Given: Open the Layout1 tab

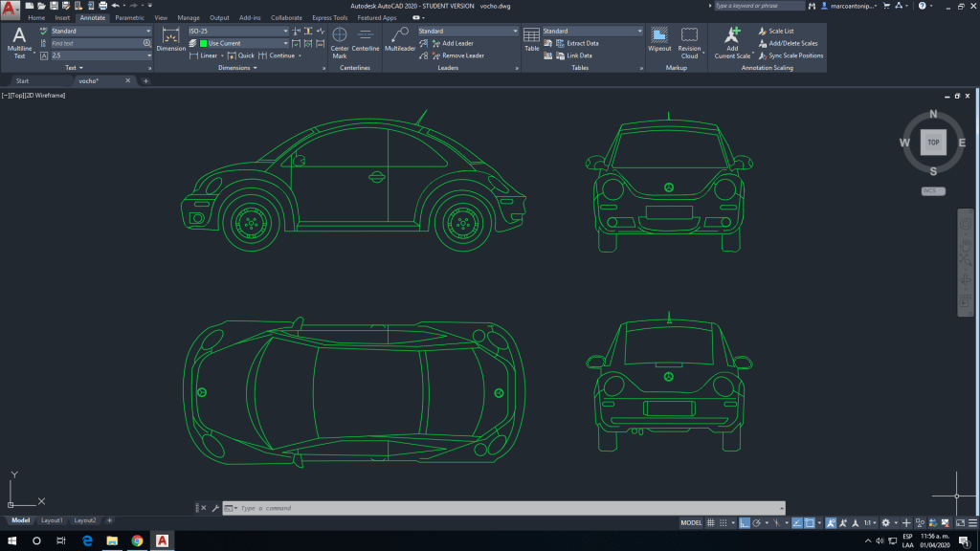Looking at the screenshot, I should (x=52, y=520).
